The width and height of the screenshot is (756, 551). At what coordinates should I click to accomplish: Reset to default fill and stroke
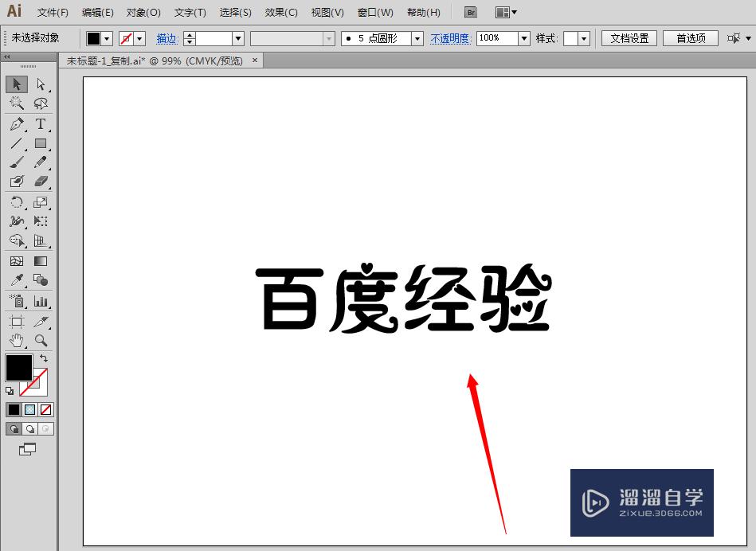tap(10, 391)
